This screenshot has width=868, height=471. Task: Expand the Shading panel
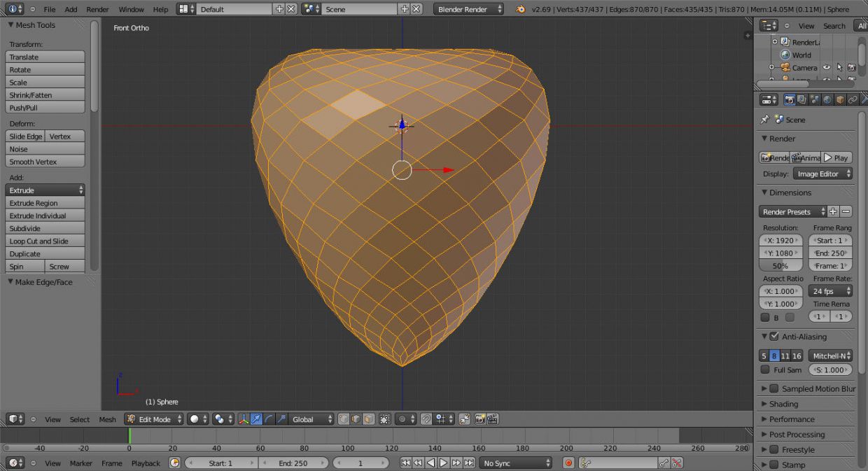783,404
